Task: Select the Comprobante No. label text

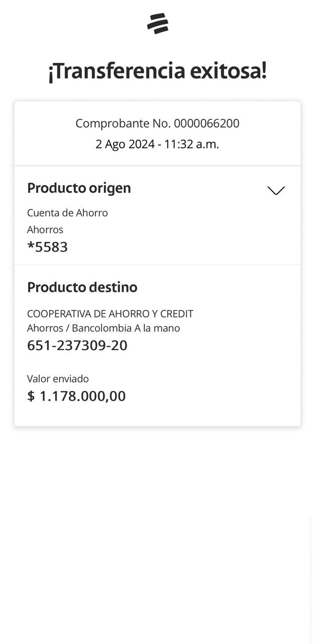Action: click(x=123, y=123)
